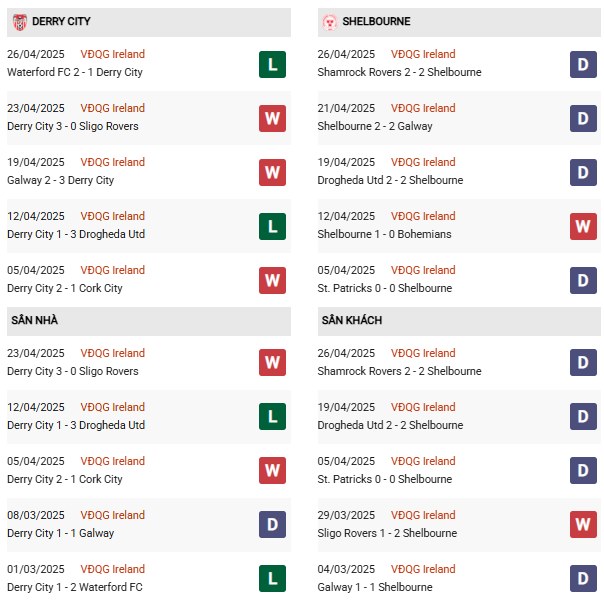The height and width of the screenshot is (602, 604).
Task: Click the W badge for Shelbourne 1-0 Bohemians
Action: click(583, 226)
